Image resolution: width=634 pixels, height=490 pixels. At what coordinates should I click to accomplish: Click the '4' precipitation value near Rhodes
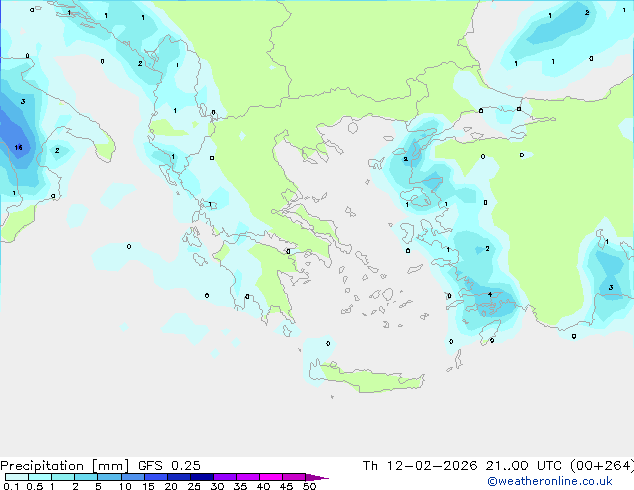tap(490, 294)
